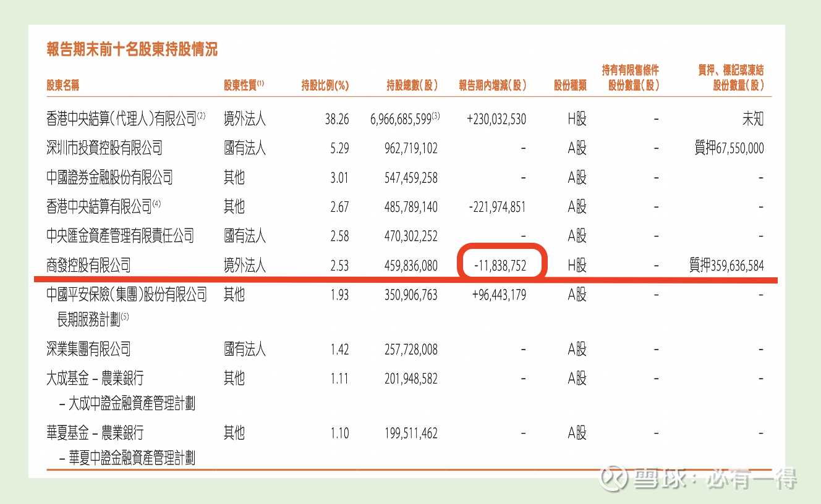Click the 報告期內增減(股) column header

coord(491,85)
